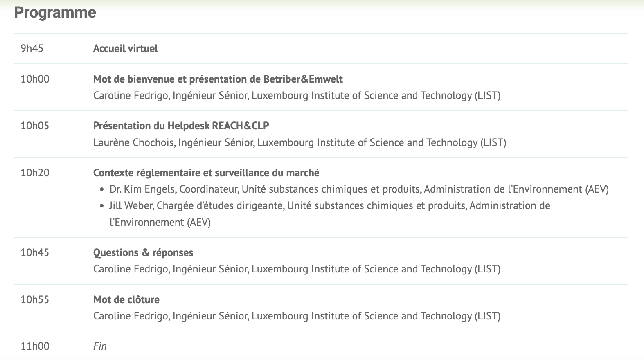This screenshot has height=360, width=644.
Task: Click Jill Weber bullet item
Action: (329, 214)
